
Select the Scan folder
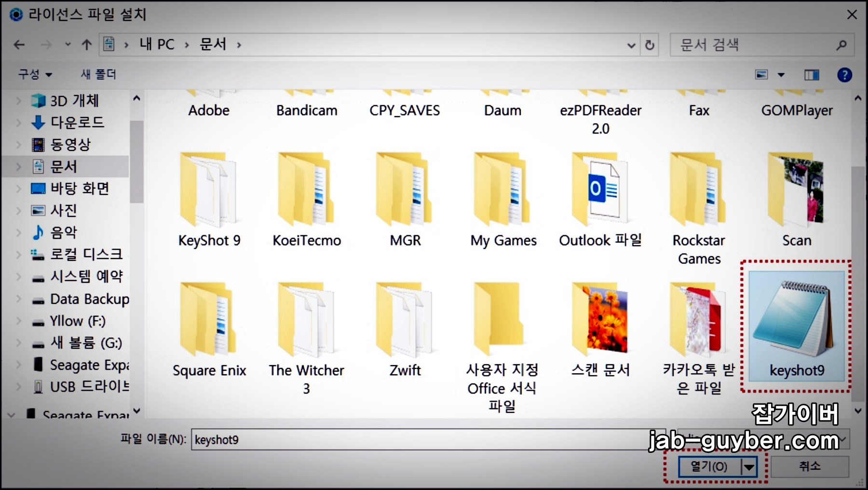pos(797,200)
